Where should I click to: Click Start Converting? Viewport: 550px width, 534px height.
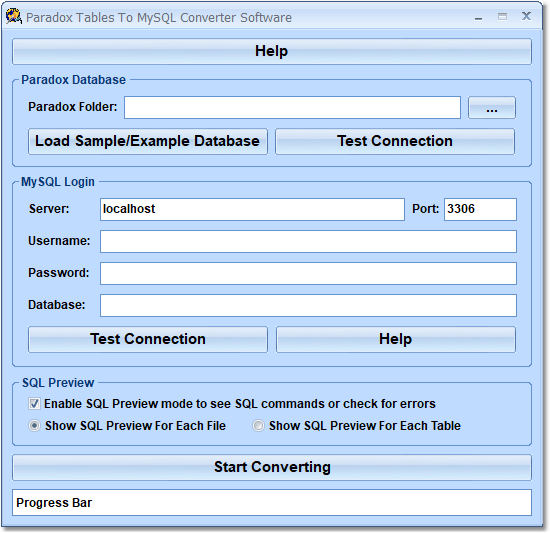point(272,467)
